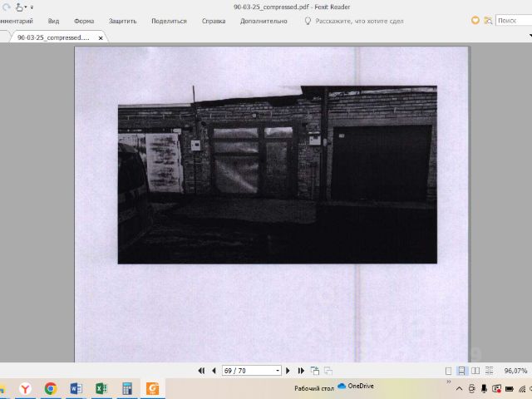
Task: Click the 'Расскажите, что хотите сделать' search box
Action: [x=359, y=21]
